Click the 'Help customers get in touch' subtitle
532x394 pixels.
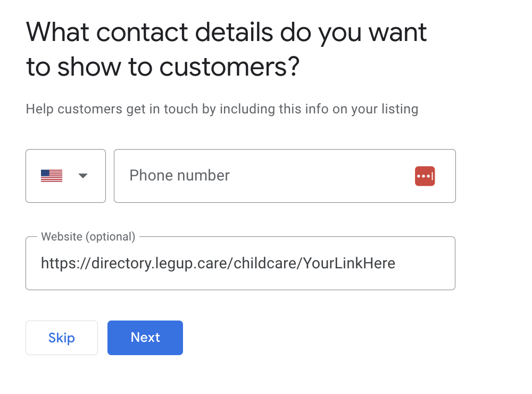coord(160,110)
